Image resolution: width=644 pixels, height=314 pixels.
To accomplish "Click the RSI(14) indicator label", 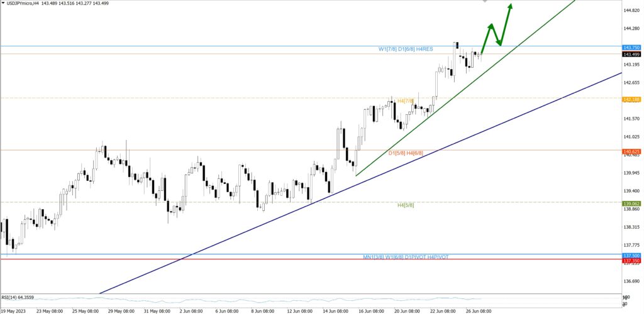I will click(18, 297).
